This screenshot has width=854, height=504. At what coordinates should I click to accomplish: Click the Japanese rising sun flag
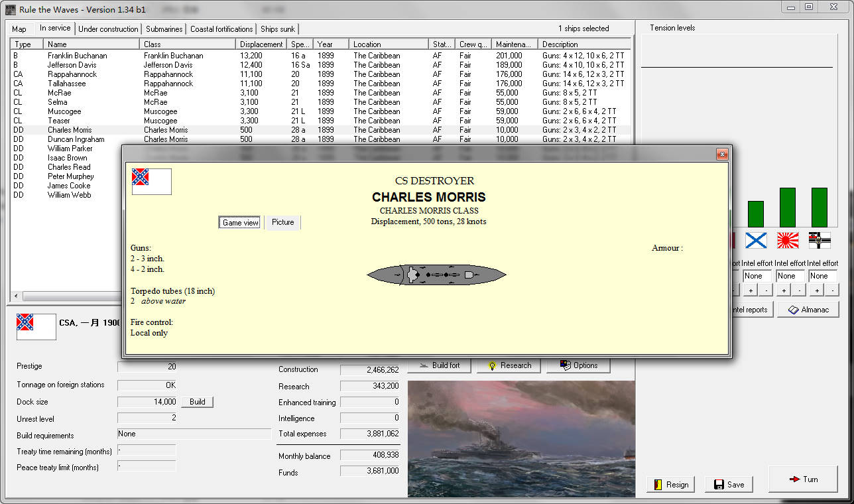(787, 240)
